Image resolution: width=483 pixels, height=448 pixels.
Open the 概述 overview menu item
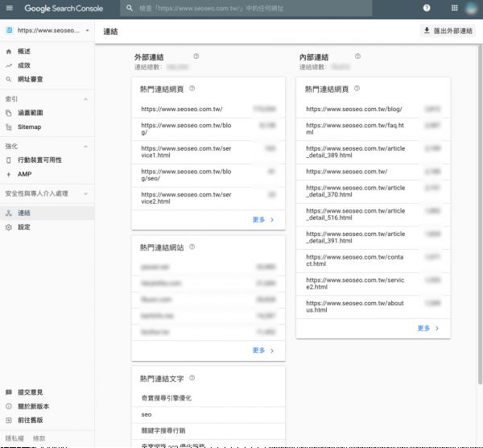coord(47,52)
